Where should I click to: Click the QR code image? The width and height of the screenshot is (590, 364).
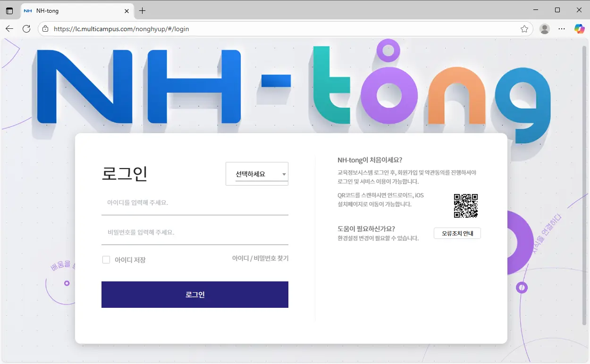(466, 206)
